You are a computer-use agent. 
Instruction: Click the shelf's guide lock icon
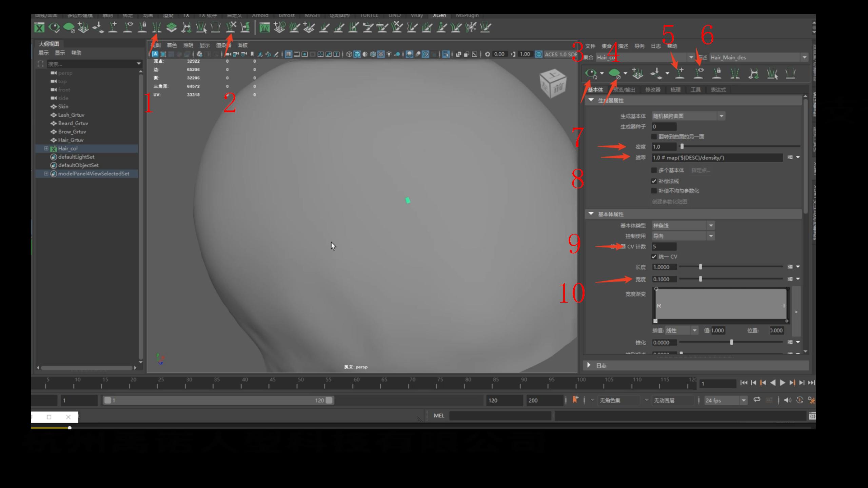[x=142, y=27]
